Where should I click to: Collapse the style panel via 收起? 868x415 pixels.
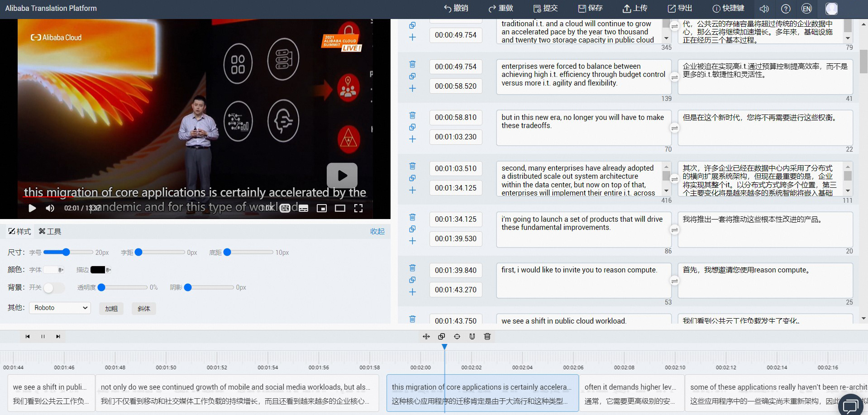pos(377,231)
